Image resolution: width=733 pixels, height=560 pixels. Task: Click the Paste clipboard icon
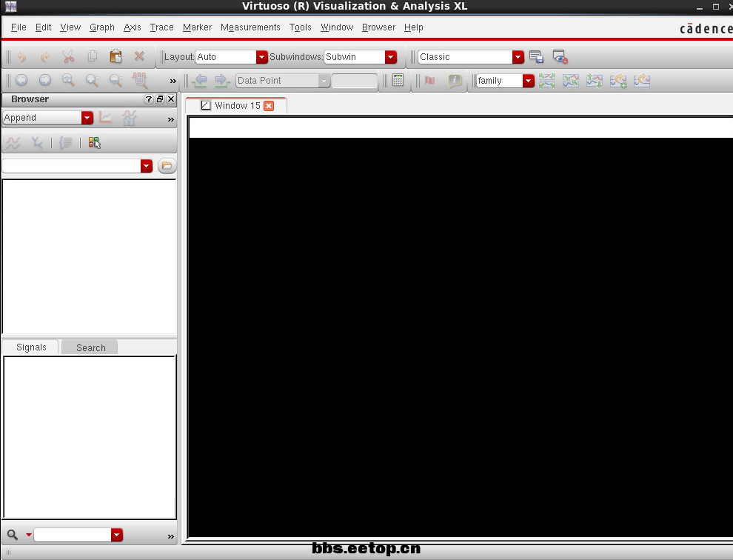(x=116, y=56)
